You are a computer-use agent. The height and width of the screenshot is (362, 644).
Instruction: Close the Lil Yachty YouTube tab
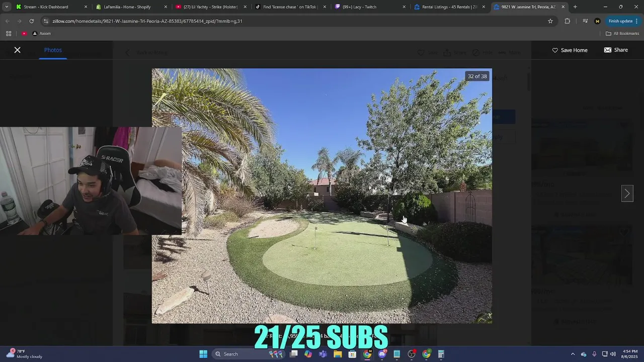point(245,7)
